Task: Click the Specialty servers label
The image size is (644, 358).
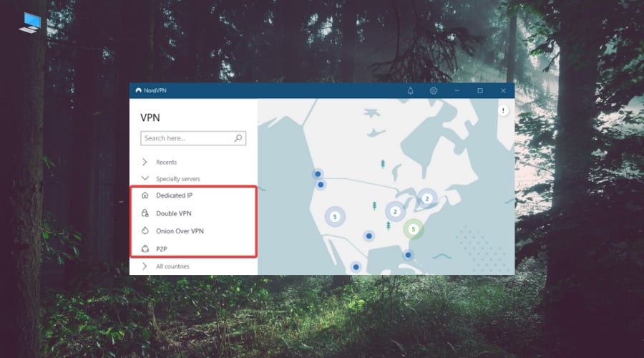Action: pos(178,179)
